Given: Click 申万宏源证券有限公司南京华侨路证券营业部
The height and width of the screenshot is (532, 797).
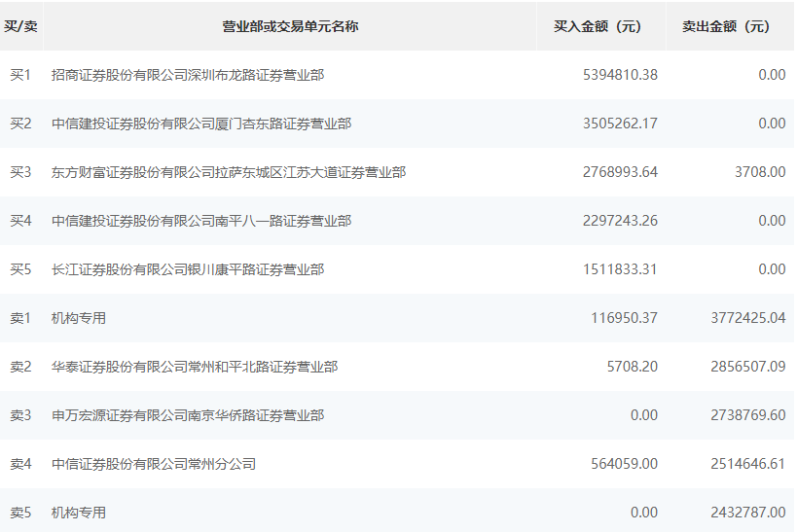Looking at the screenshot, I should 188,415.
